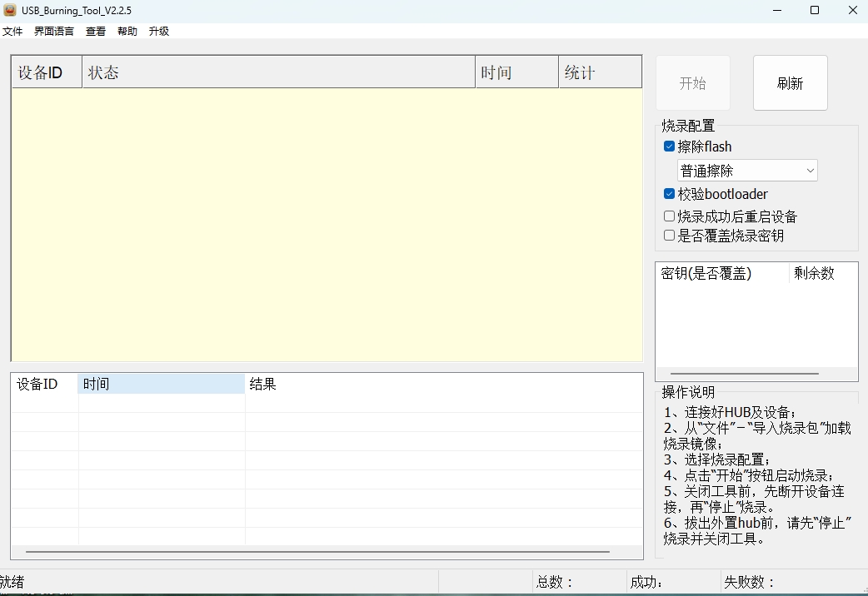Click instruction line 1、连接好HUB及设备

(731, 412)
